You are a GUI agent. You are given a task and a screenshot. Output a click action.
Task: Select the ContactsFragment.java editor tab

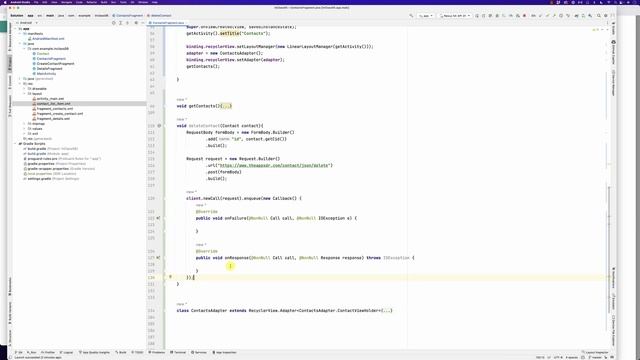[x=169, y=23]
